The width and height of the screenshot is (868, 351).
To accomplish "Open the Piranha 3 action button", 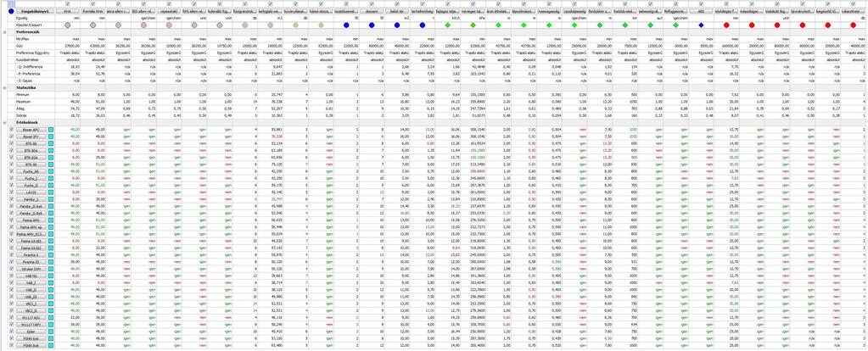I will click(31, 255).
